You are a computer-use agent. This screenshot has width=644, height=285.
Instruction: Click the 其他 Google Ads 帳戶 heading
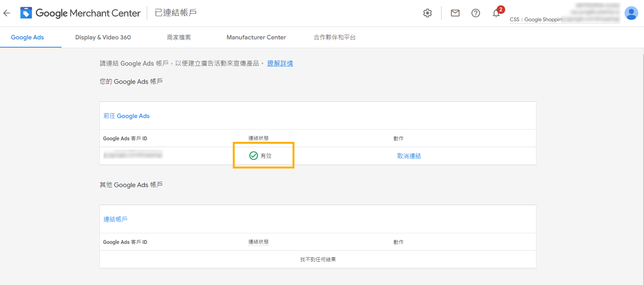131,185
